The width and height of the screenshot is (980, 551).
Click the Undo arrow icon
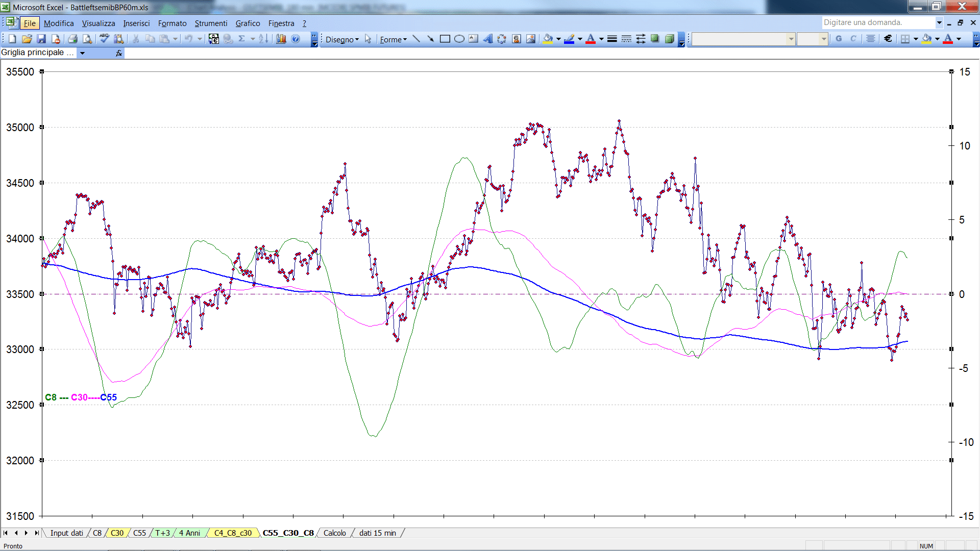coord(188,39)
